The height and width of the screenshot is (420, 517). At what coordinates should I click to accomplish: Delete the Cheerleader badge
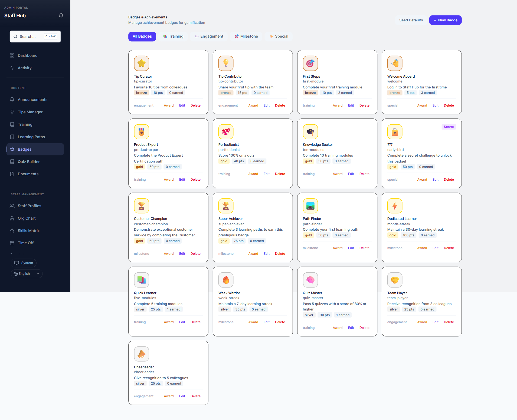click(195, 396)
